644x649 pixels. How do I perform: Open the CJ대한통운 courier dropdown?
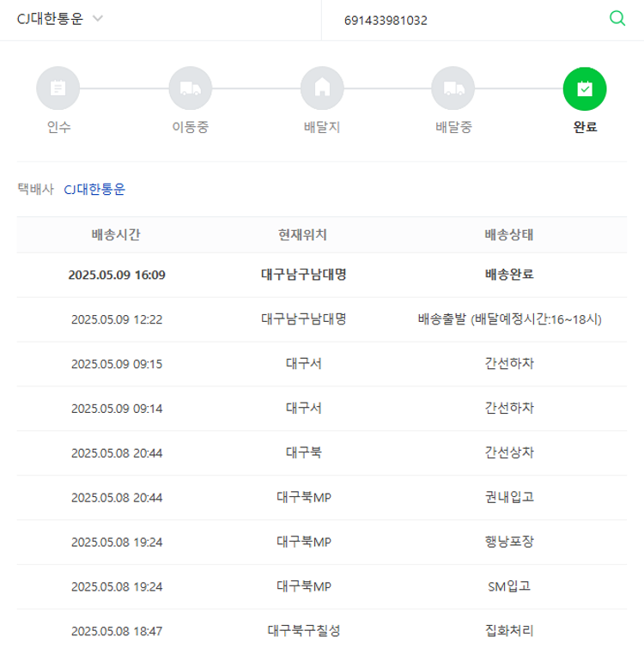point(50,19)
